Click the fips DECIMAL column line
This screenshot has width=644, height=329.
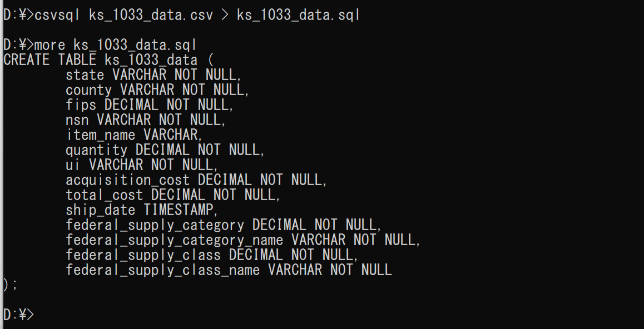(x=150, y=105)
